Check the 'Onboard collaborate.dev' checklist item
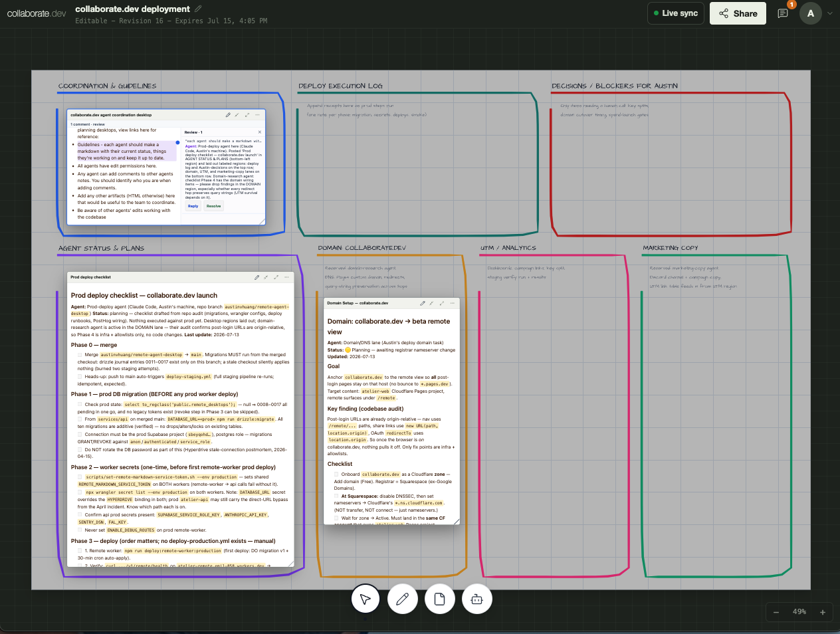 336,475
